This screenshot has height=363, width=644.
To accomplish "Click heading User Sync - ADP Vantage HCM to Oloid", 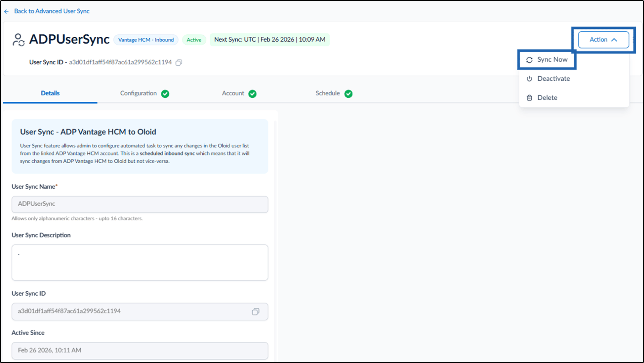I will pyautogui.click(x=88, y=132).
